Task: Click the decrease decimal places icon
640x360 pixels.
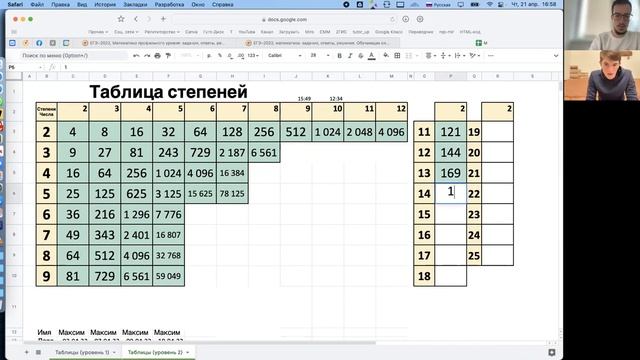Action: tap(230, 56)
